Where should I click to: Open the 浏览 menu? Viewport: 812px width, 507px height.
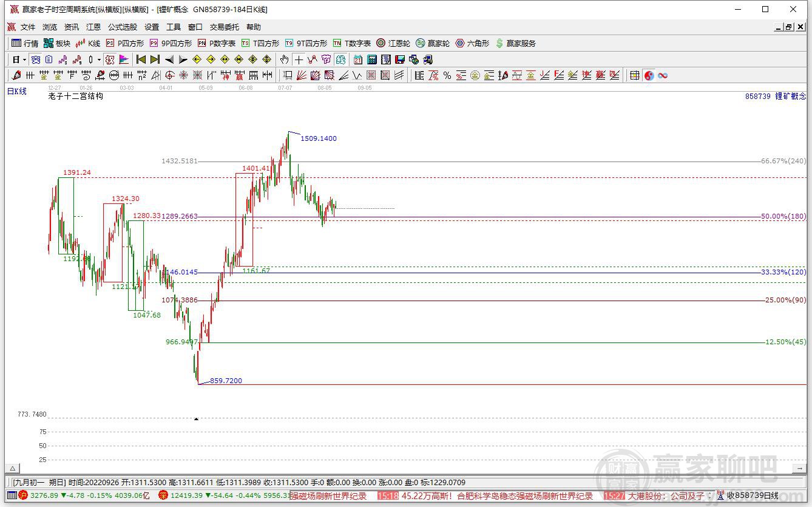50,27
